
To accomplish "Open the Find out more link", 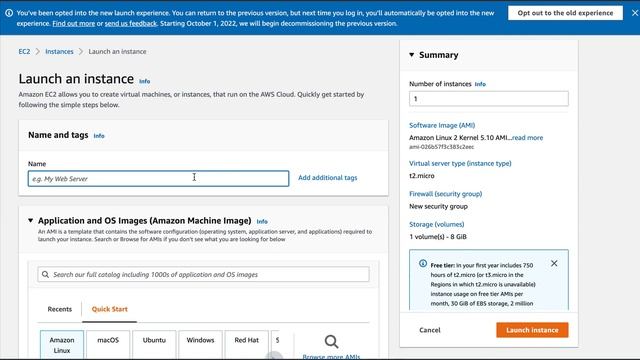I will [73, 24].
